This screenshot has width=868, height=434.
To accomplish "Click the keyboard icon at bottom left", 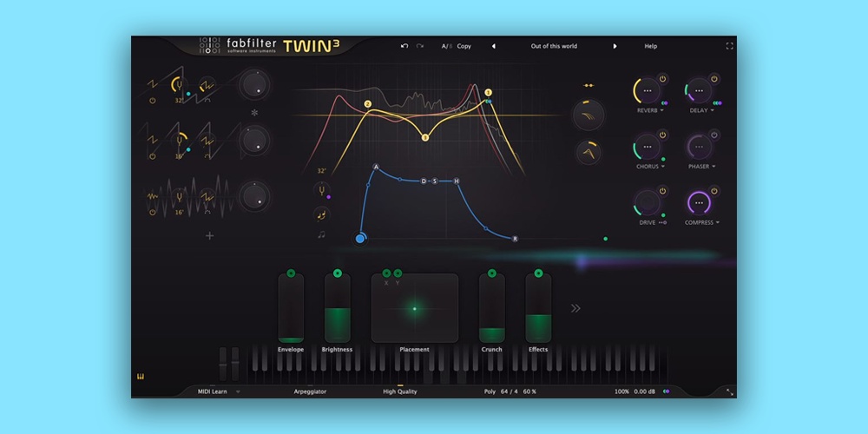I will pyautogui.click(x=138, y=376).
